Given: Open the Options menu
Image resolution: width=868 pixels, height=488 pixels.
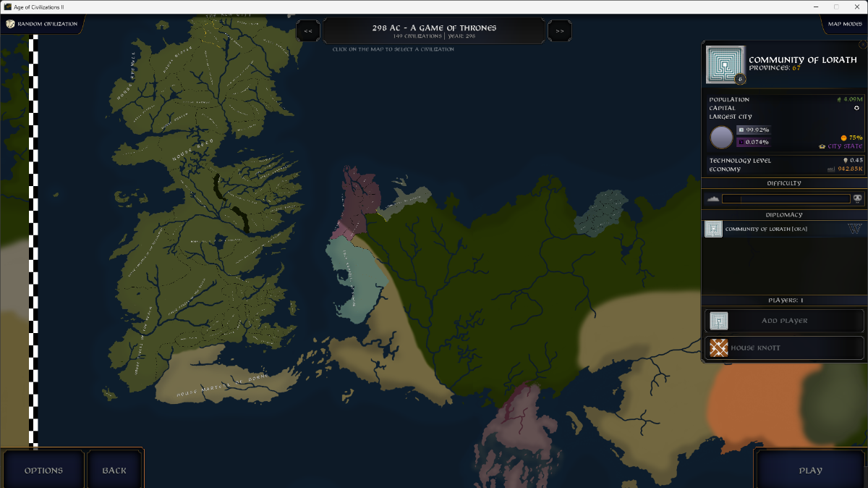Looking at the screenshot, I should point(43,470).
